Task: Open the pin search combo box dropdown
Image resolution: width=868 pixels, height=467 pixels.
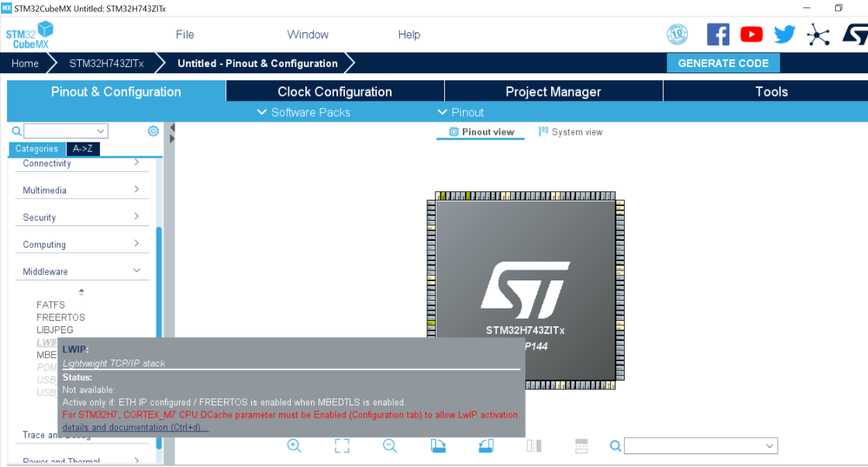Action: point(770,445)
